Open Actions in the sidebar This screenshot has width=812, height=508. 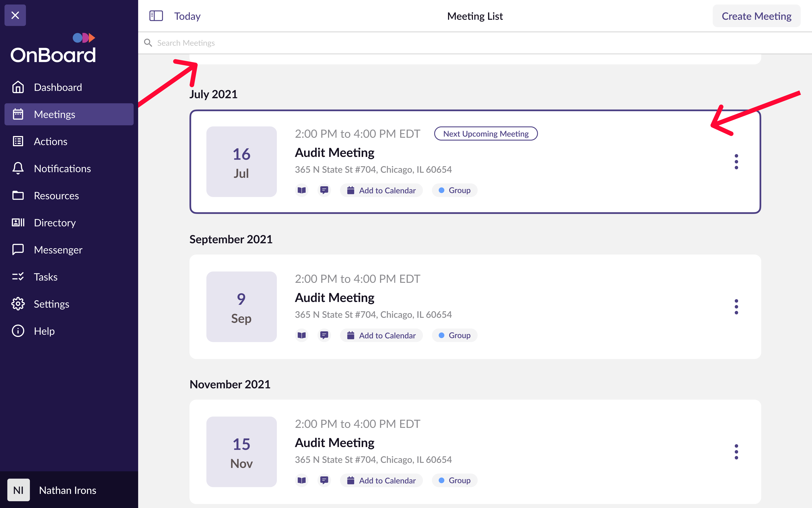[x=69, y=141]
